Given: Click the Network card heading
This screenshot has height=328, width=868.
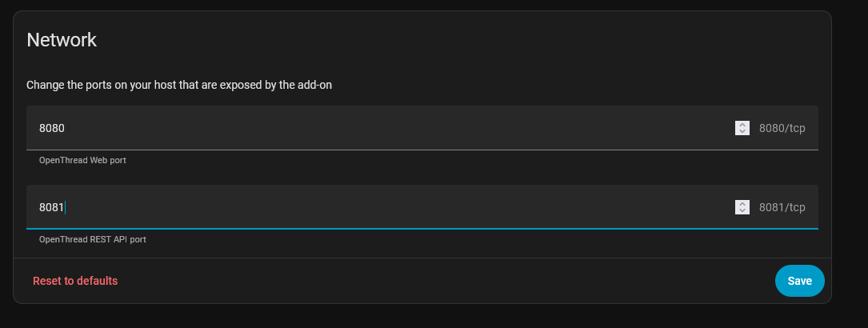Looking at the screenshot, I should pos(62,40).
